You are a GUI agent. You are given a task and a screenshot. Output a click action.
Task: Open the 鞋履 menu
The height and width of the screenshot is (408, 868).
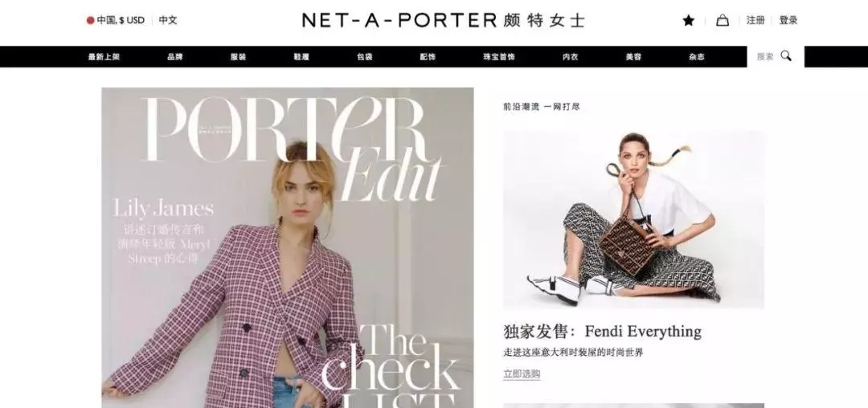[301, 57]
